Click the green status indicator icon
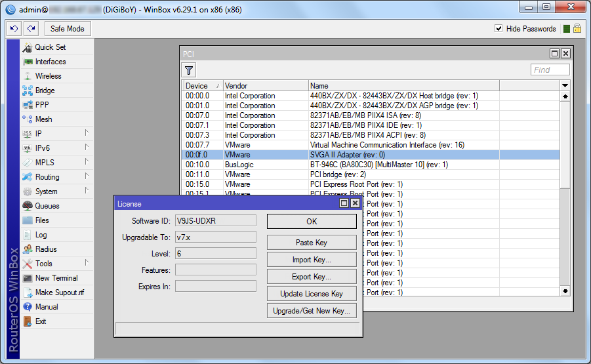The height and width of the screenshot is (364, 591). click(x=566, y=29)
